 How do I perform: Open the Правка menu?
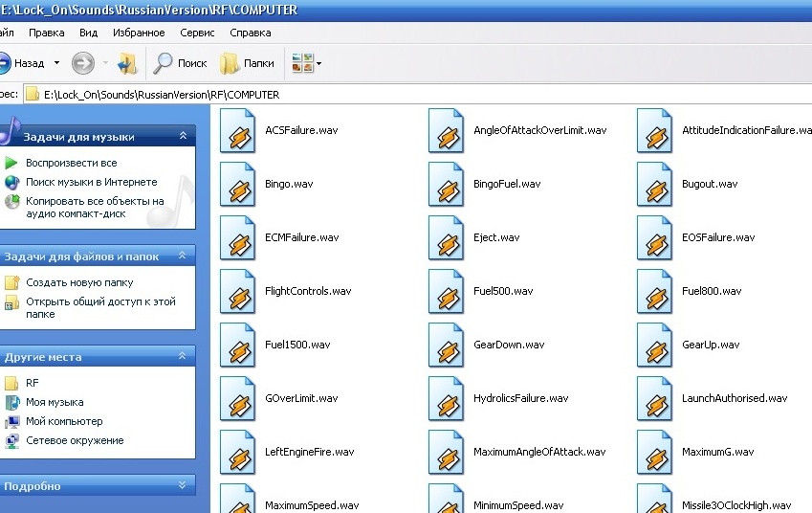(47, 33)
